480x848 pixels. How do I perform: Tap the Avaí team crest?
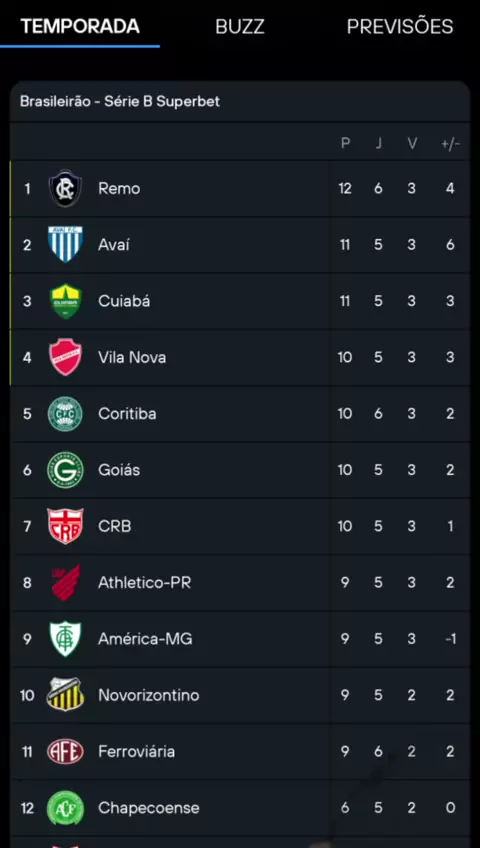click(x=65, y=244)
